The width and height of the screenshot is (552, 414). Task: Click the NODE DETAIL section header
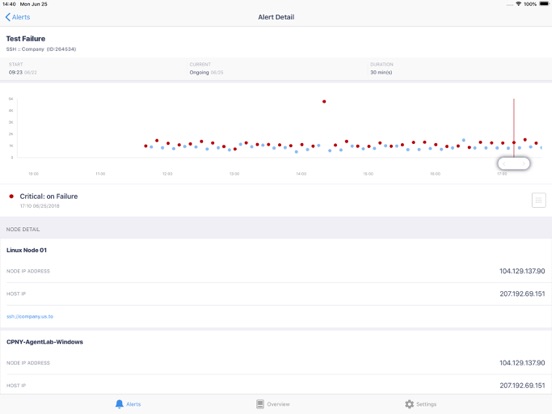[23, 229]
